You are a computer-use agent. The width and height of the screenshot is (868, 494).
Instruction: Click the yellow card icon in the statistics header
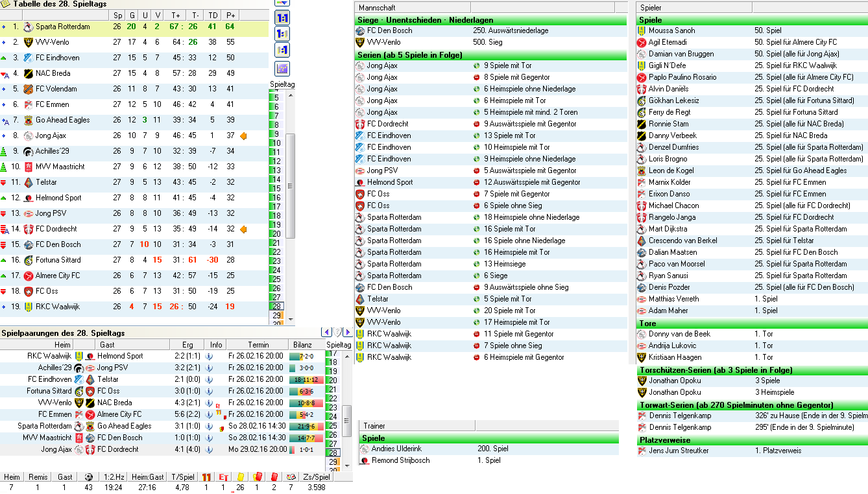pos(240,476)
